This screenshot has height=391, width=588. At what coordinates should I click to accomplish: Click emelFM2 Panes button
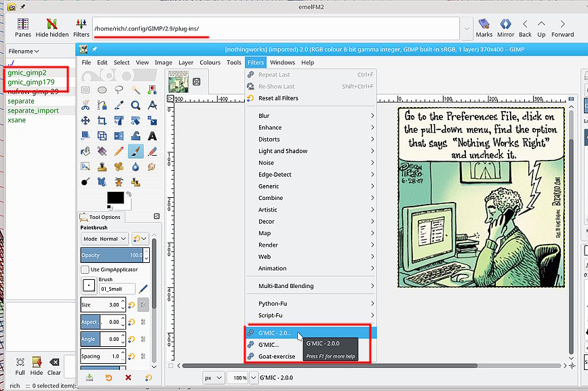23,28
